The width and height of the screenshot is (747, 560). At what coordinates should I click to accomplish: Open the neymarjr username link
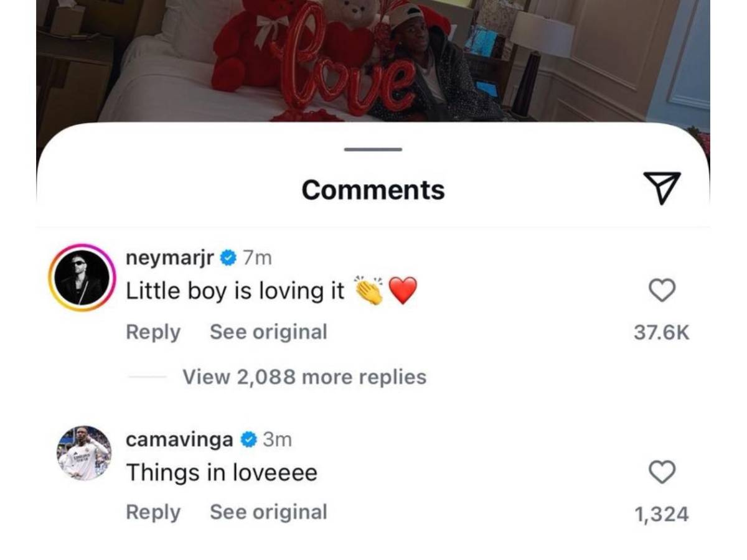[x=171, y=258]
